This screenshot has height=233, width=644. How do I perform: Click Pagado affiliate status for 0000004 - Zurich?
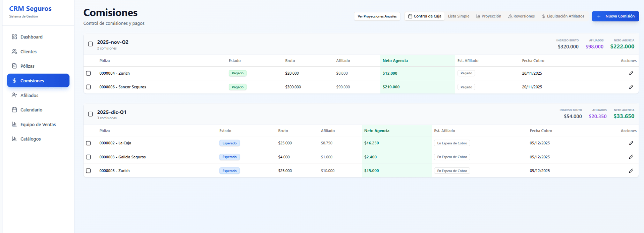(x=466, y=73)
